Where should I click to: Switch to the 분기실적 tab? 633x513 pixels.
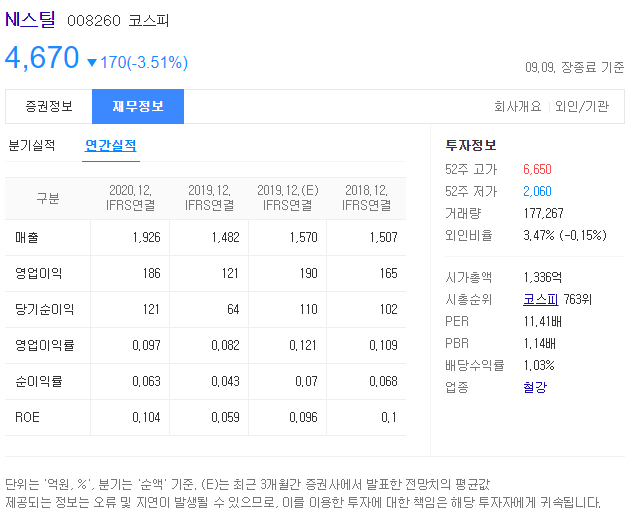32,145
